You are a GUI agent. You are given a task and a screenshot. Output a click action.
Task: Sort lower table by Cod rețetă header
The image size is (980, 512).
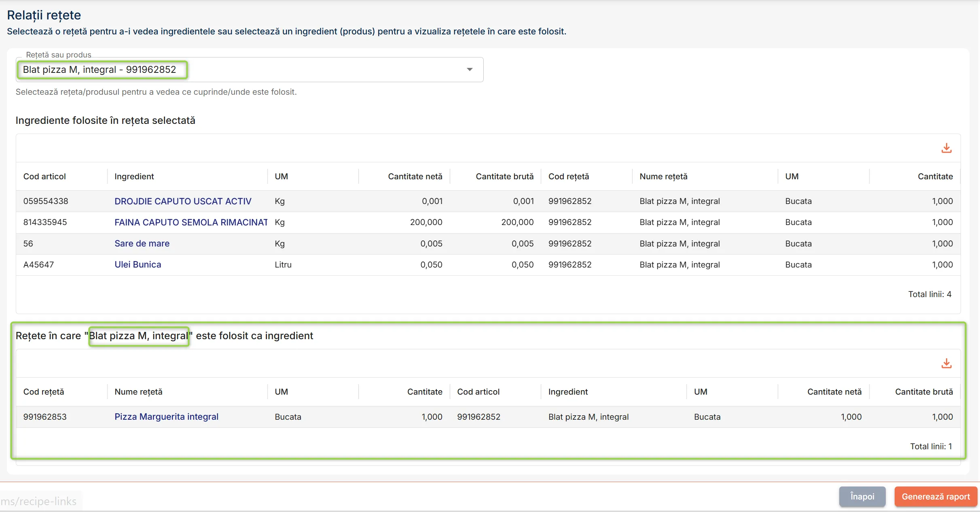pos(44,392)
